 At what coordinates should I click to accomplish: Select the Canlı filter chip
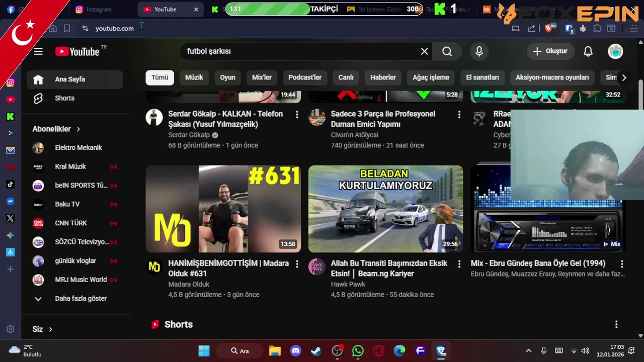point(346,77)
